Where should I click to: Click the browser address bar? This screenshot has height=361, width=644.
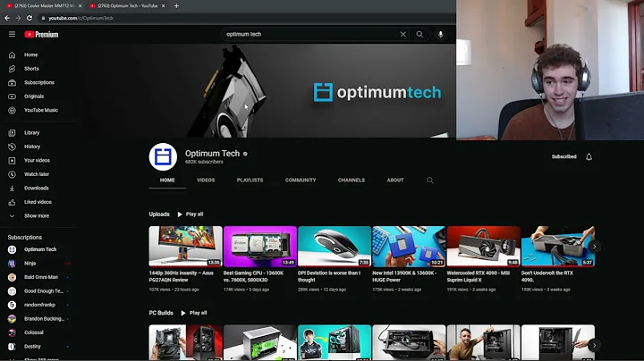(247, 18)
